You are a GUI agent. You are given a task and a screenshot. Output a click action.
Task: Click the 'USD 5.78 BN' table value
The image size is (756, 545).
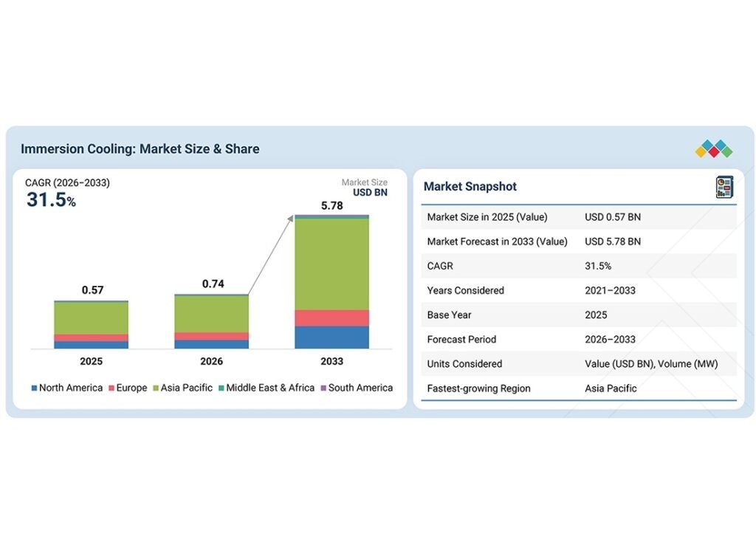(x=613, y=241)
